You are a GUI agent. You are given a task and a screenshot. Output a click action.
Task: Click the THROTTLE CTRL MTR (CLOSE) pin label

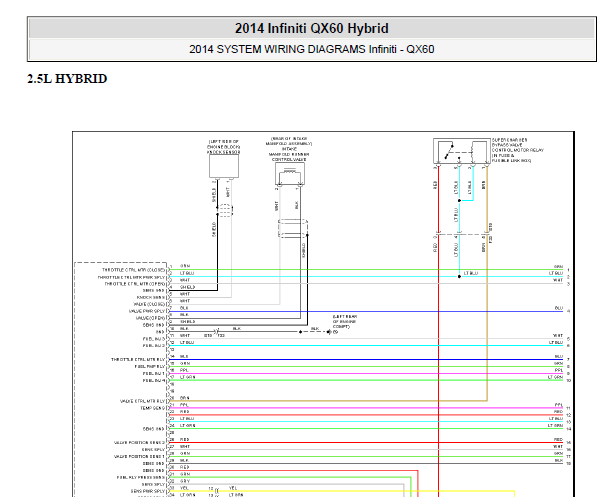click(133, 270)
